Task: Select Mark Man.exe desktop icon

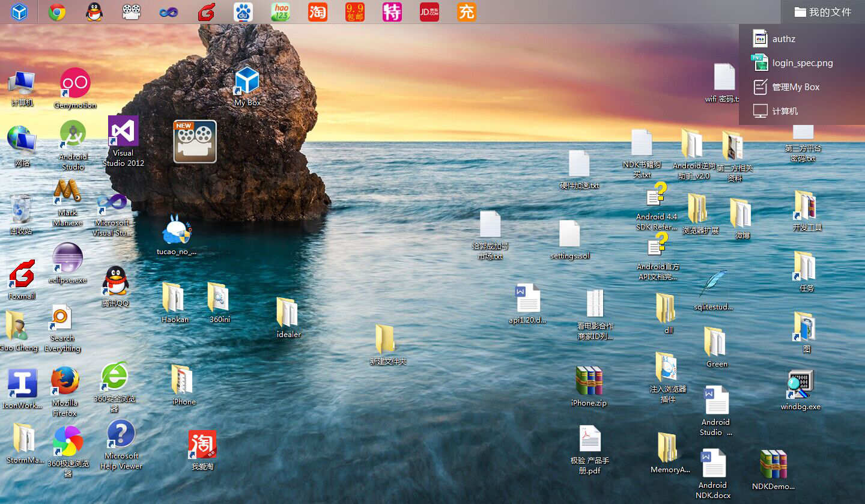Action: [67, 202]
